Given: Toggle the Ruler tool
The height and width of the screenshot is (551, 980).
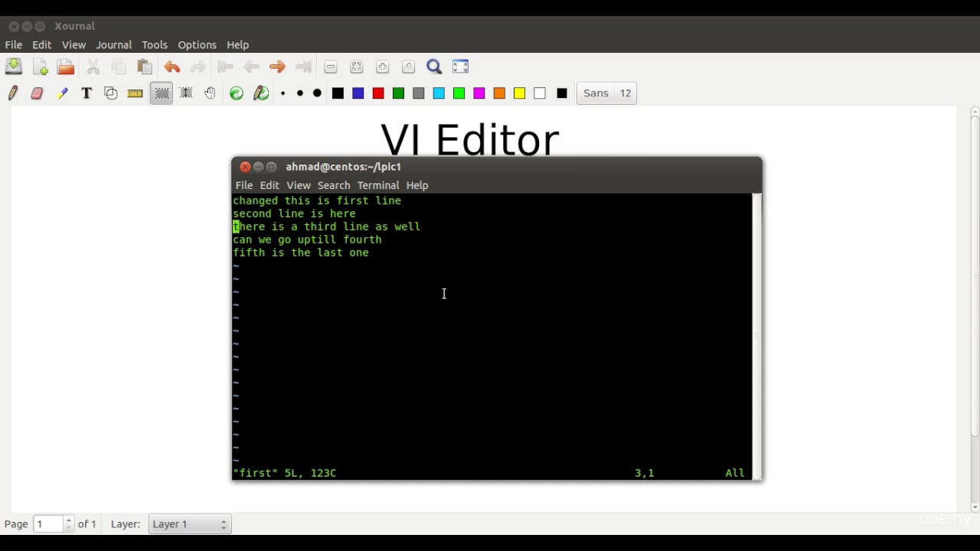Looking at the screenshot, I should (x=136, y=93).
